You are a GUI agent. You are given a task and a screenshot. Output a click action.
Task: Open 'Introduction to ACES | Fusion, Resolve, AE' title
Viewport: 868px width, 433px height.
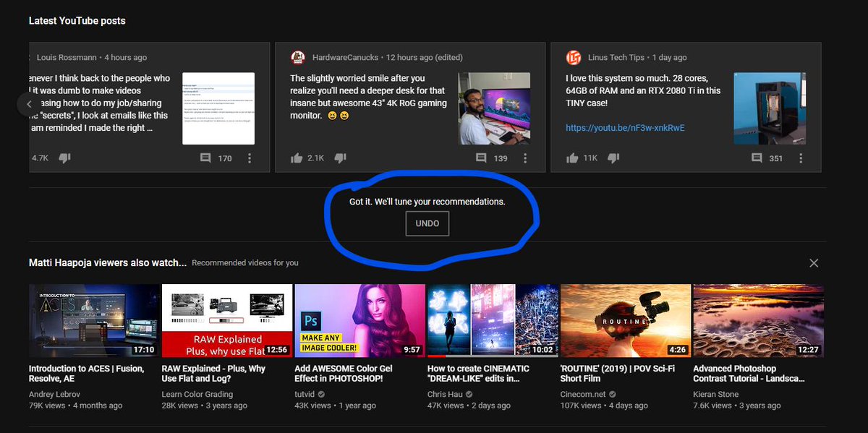(x=87, y=374)
